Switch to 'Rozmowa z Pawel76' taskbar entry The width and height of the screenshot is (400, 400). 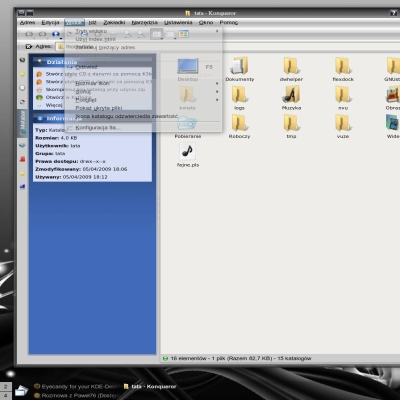(x=76, y=396)
